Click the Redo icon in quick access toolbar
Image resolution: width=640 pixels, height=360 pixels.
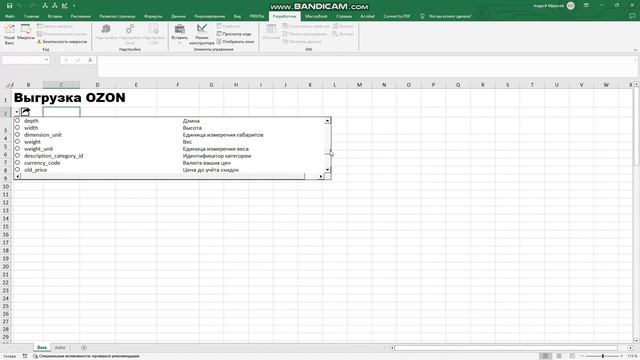[x=32, y=6]
